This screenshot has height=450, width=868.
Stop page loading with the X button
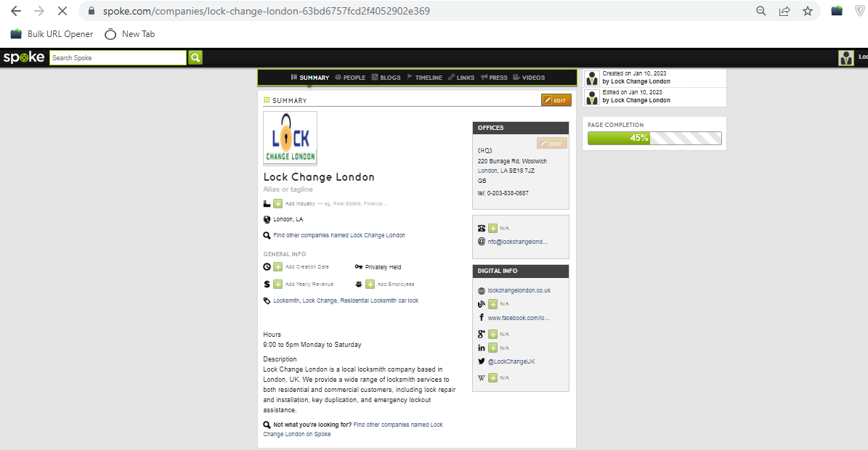tap(62, 11)
